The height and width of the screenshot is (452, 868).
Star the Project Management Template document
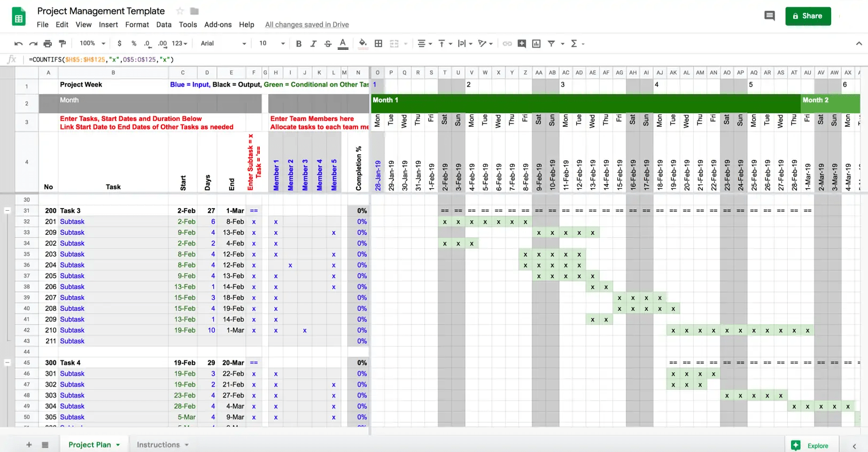point(180,11)
